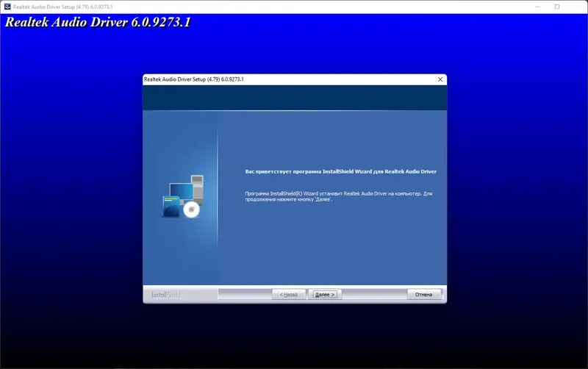The width and height of the screenshot is (588, 369).
Task: Click the setup icon in the outer title bar
Action: pos(7,7)
